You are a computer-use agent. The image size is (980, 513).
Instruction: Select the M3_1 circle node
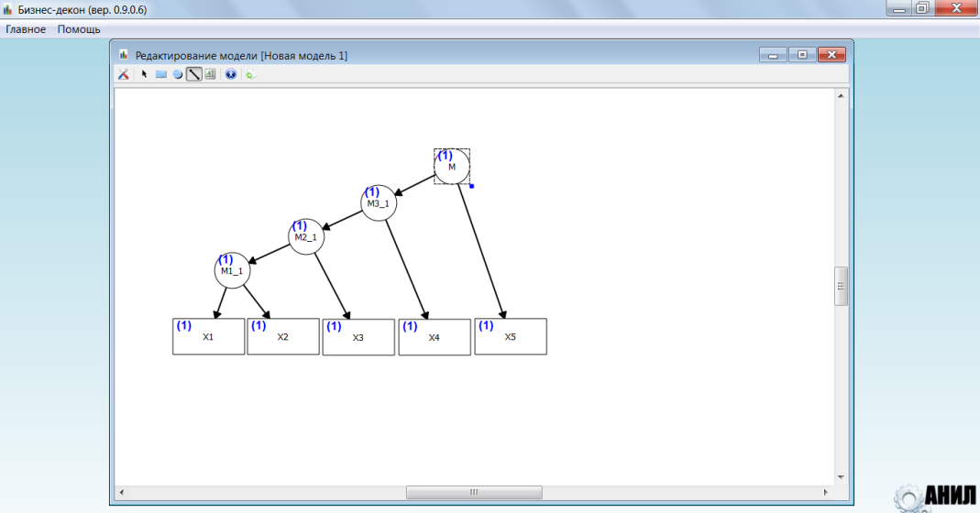pos(379,203)
